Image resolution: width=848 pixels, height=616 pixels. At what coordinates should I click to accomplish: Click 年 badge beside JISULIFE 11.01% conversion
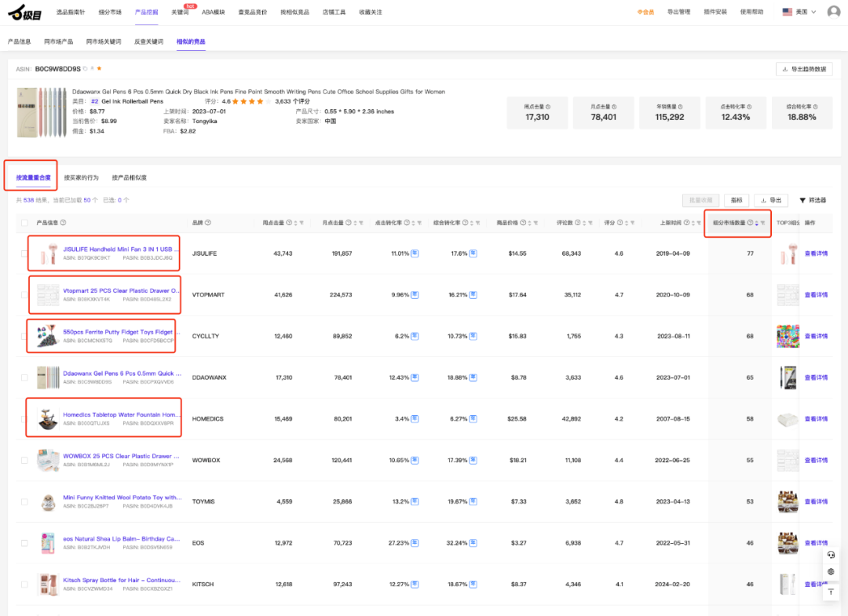pos(415,253)
